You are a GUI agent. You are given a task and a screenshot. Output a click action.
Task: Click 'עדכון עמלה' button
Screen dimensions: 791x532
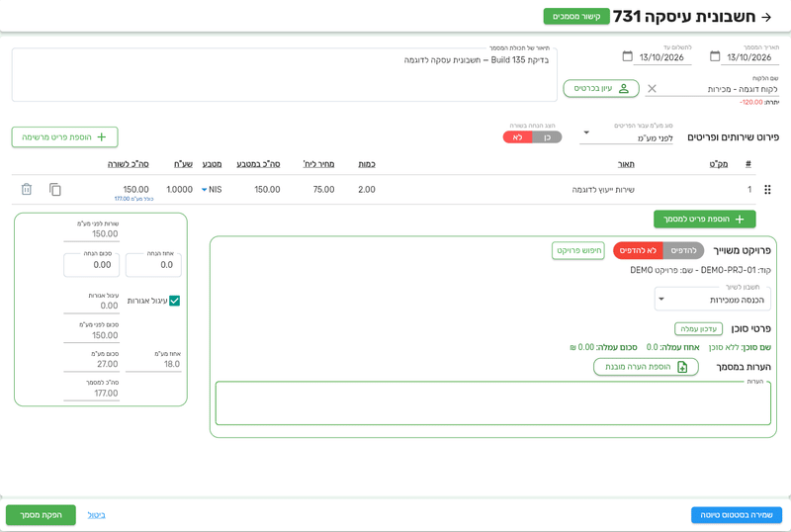(x=698, y=329)
